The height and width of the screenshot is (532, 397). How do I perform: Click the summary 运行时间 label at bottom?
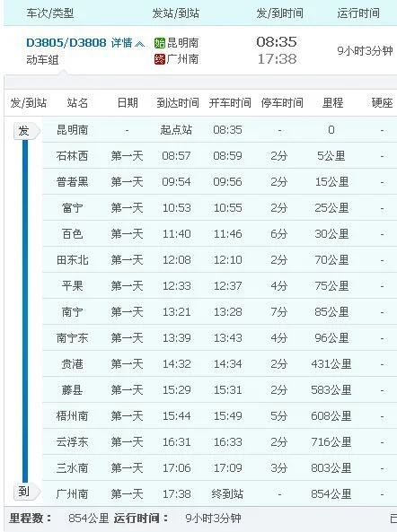click(x=141, y=518)
